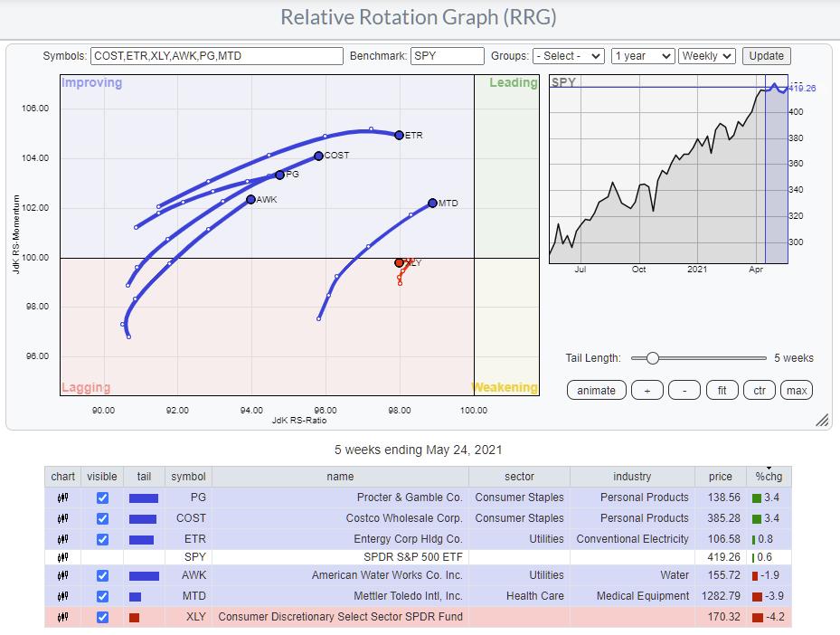Open the Weekly interval dropdown
This screenshot has height=635, width=840.
pyautogui.click(x=707, y=56)
